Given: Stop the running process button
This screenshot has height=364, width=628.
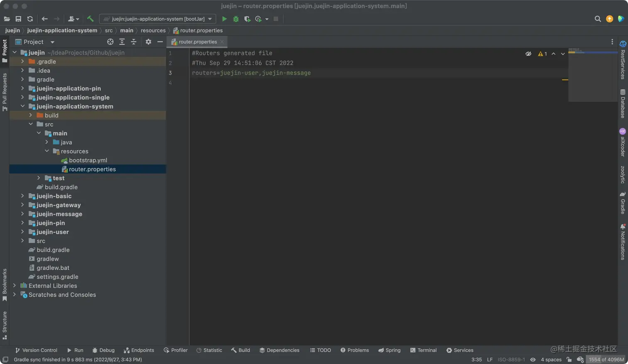Looking at the screenshot, I should [276, 19].
